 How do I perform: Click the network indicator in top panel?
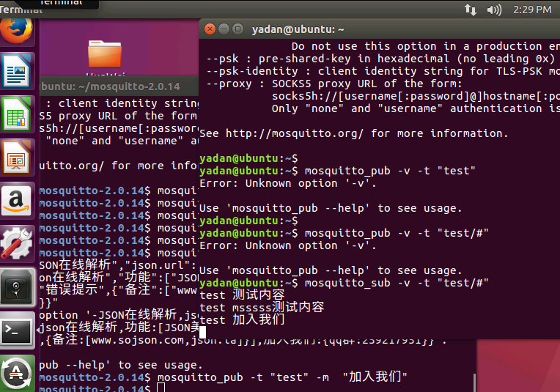[471, 10]
